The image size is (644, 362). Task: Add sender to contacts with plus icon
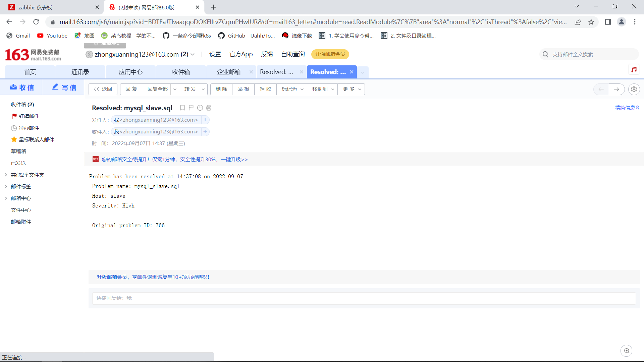(205, 120)
